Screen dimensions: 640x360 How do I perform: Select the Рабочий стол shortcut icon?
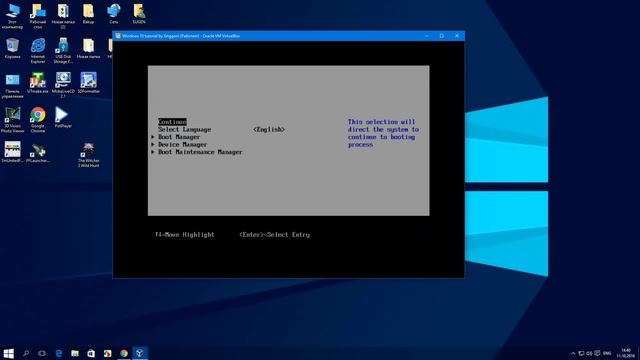38,16
